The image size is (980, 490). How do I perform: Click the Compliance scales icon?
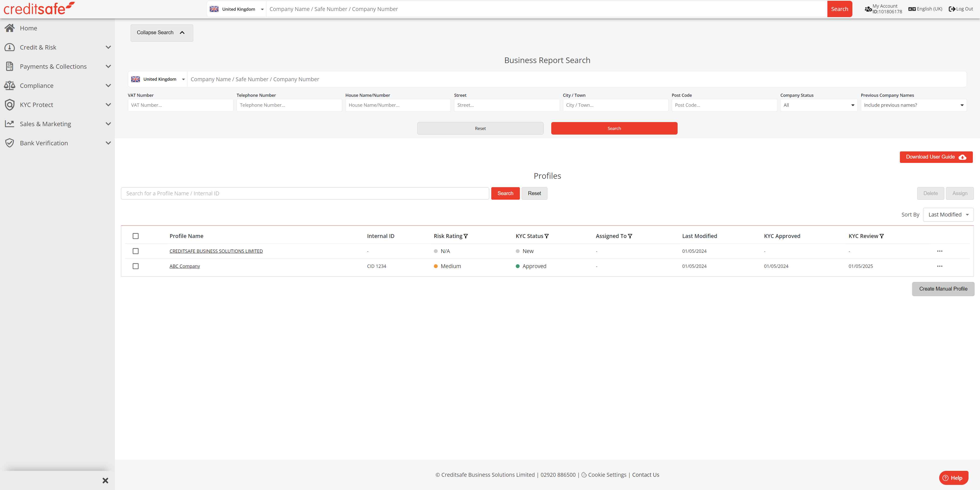(x=9, y=85)
